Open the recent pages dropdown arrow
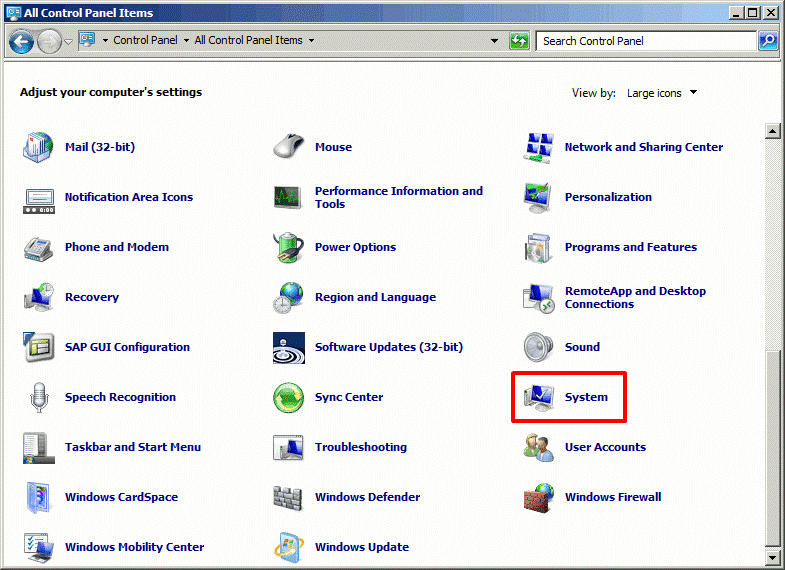 click(x=69, y=42)
